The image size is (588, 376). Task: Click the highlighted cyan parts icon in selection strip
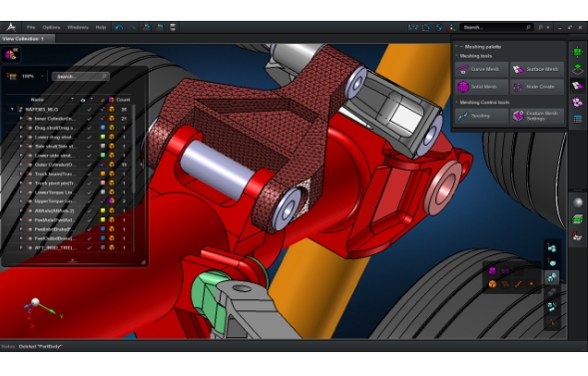click(552, 277)
